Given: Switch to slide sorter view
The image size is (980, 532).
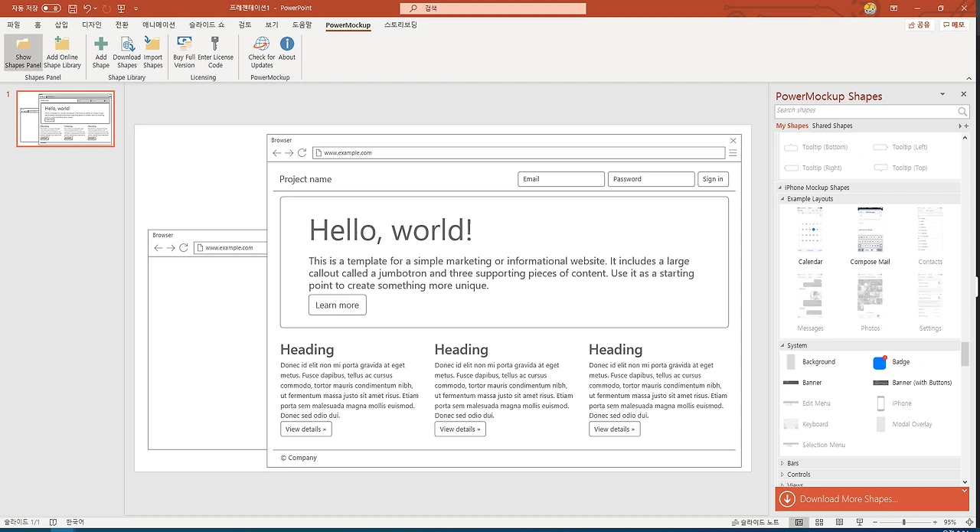Looking at the screenshot, I should point(819,522).
